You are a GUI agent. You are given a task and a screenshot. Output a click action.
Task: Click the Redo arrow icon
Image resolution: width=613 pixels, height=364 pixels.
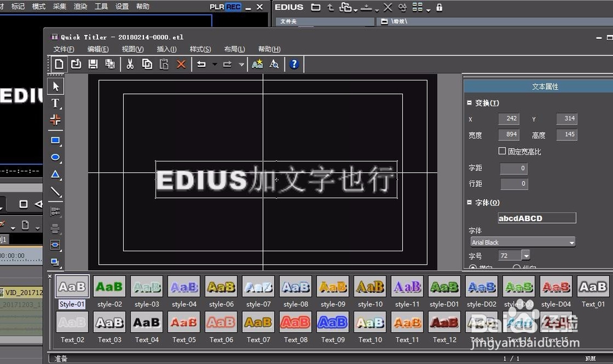[227, 64]
